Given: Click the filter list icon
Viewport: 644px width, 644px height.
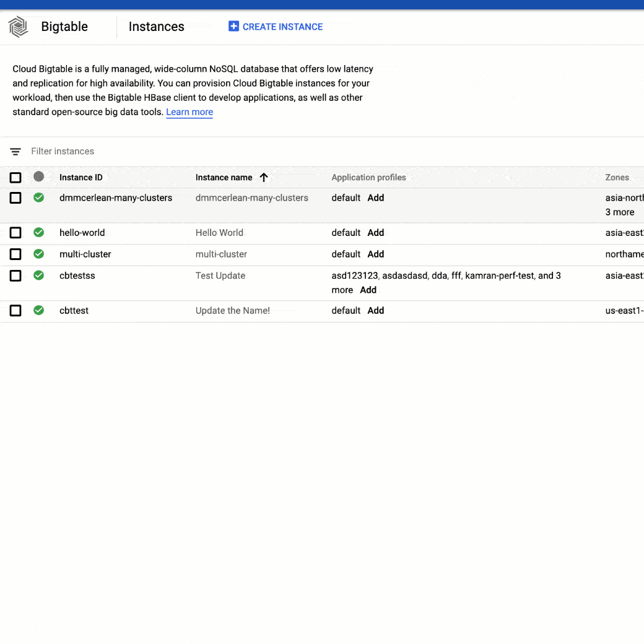Looking at the screenshot, I should (15, 152).
